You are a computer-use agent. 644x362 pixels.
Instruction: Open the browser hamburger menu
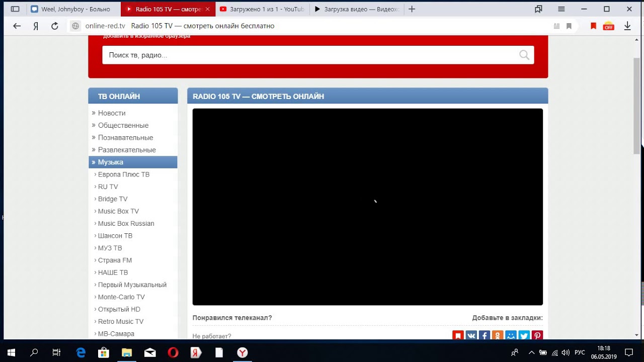pyautogui.click(x=561, y=9)
